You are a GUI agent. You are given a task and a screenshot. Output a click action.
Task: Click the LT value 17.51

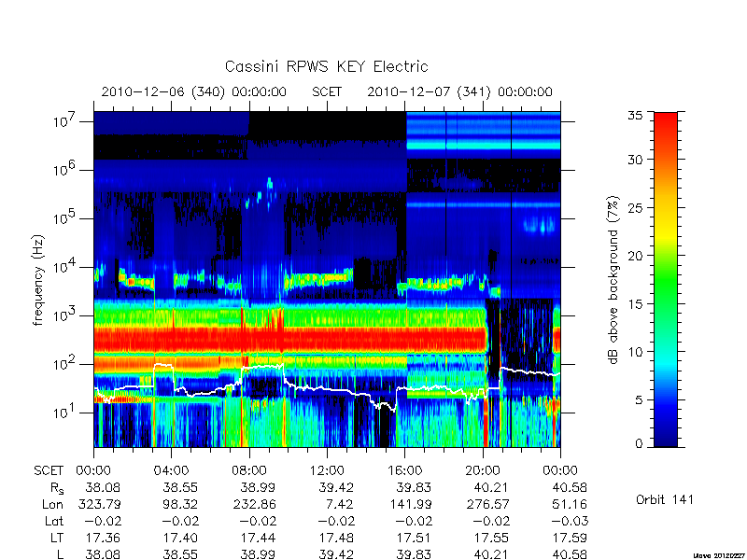414,538
